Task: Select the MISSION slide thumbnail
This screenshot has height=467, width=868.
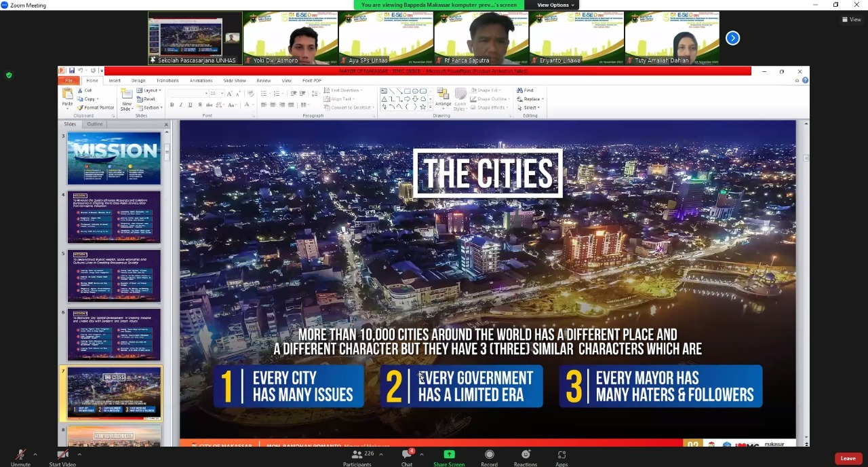Action: (114, 157)
